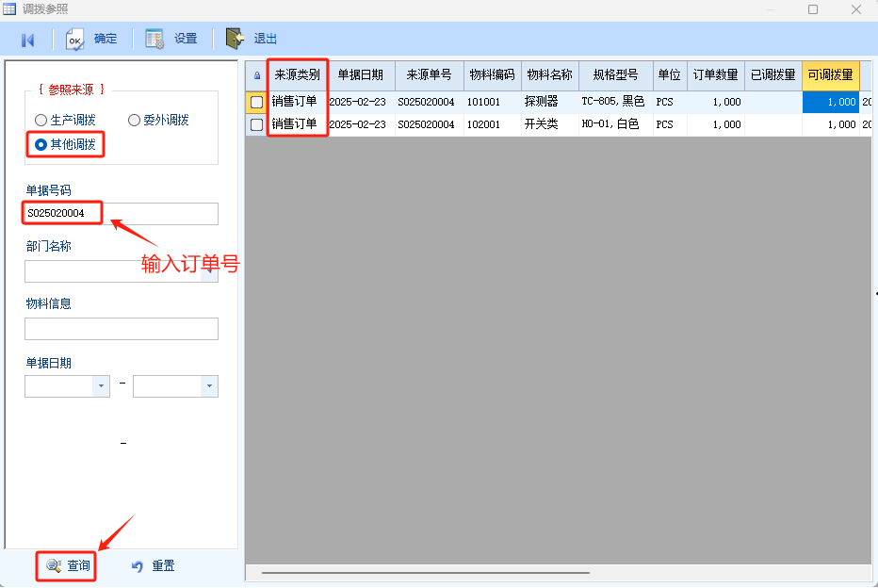Click the 确定 OK toolbar icon
The image size is (878, 588).
[75, 40]
